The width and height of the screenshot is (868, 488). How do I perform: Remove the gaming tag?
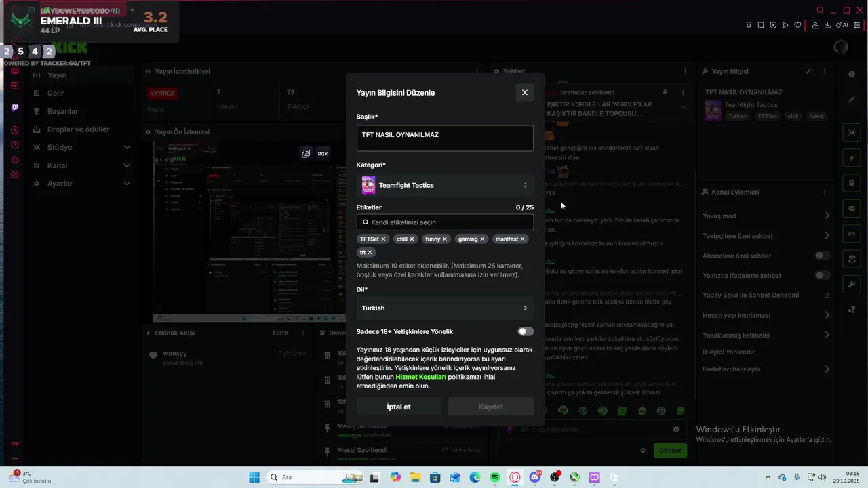click(x=483, y=239)
